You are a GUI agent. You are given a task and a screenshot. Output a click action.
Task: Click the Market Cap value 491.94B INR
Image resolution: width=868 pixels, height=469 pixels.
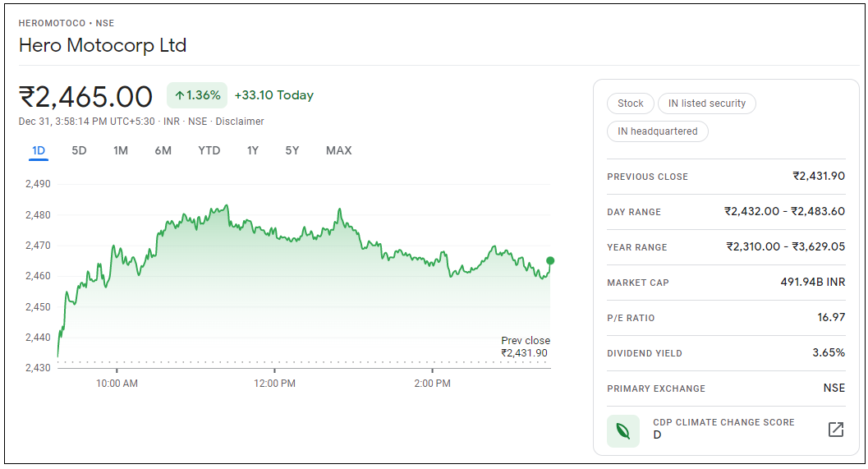point(813,282)
